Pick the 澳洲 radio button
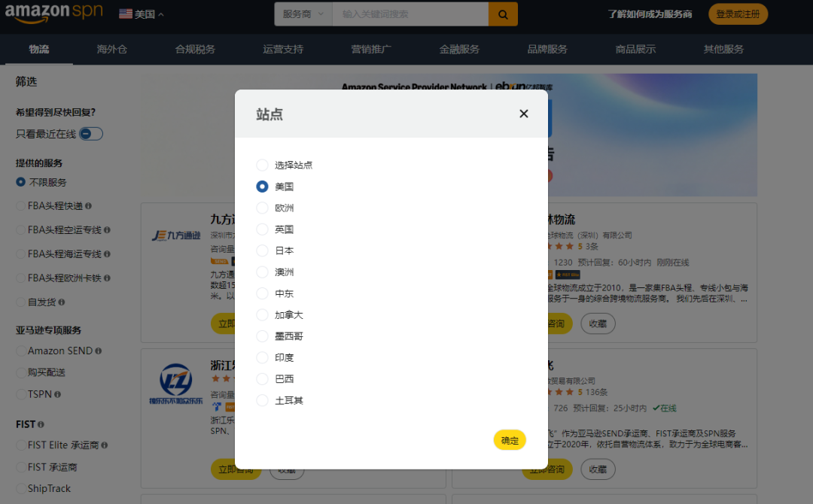813x504 pixels. click(x=263, y=272)
